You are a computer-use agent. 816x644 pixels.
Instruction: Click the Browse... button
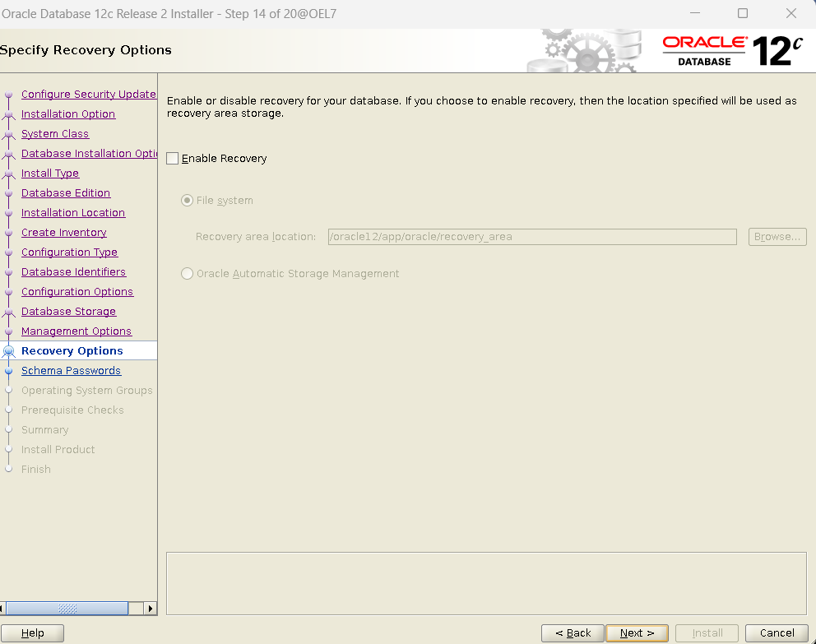click(x=777, y=237)
